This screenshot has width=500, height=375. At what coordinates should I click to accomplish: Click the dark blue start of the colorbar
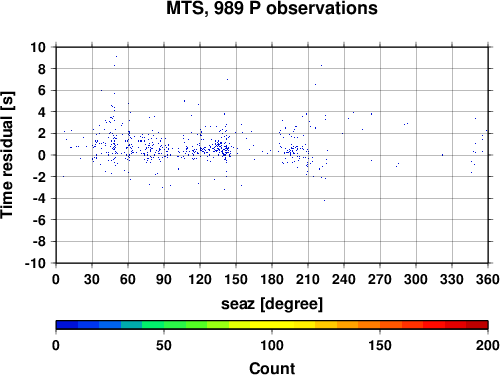(x=67, y=325)
